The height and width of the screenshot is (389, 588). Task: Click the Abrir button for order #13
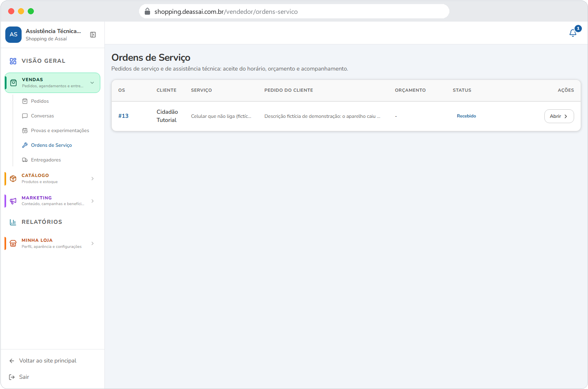point(559,116)
